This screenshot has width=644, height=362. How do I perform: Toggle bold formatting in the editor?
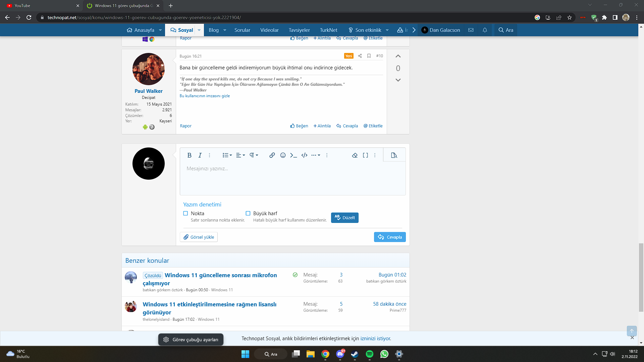coord(189,155)
